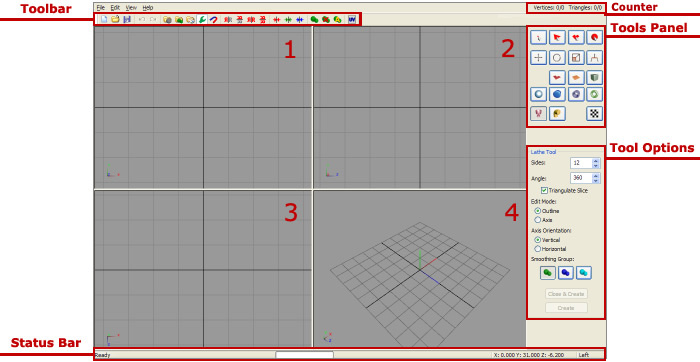Select Outline edit mode

tap(538, 211)
